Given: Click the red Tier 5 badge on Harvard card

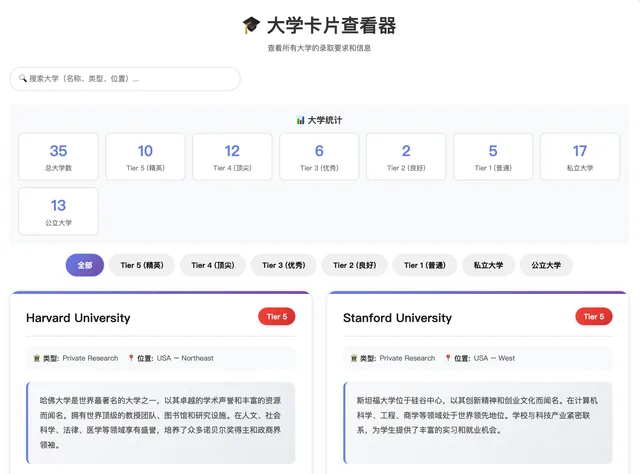Looking at the screenshot, I should (x=277, y=316).
